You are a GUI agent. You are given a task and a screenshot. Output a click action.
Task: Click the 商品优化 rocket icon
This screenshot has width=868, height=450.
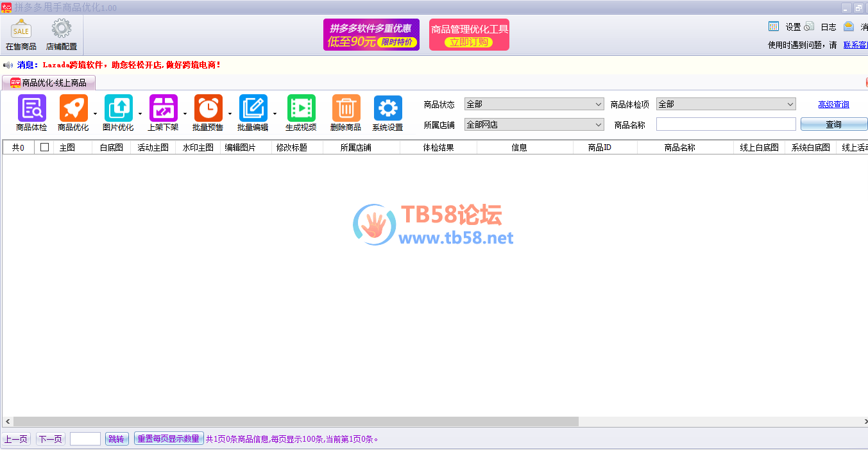(x=73, y=108)
